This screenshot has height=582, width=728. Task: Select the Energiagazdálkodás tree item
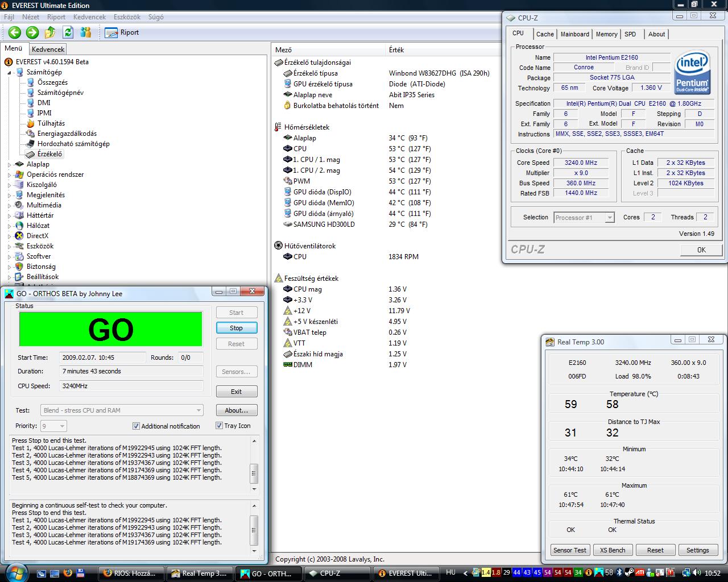(x=67, y=134)
